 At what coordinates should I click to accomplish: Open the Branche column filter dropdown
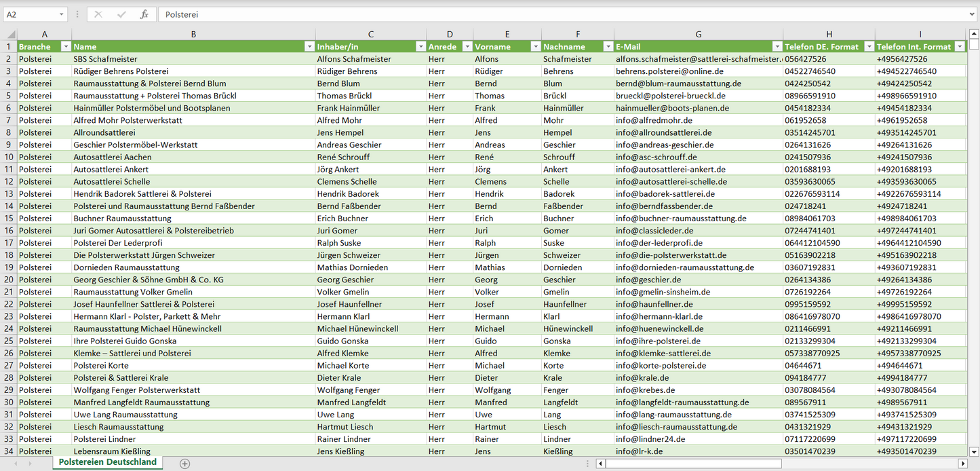click(66, 47)
